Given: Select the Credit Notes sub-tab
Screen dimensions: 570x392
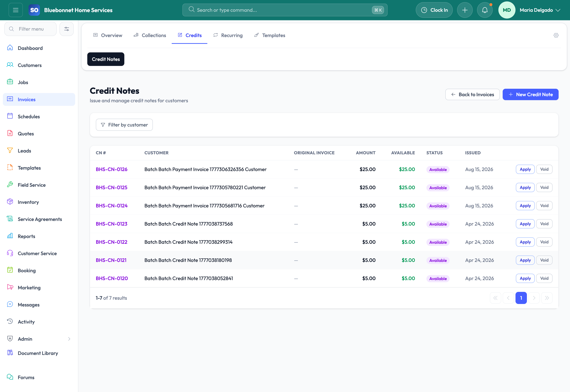Looking at the screenshot, I should 106,59.
